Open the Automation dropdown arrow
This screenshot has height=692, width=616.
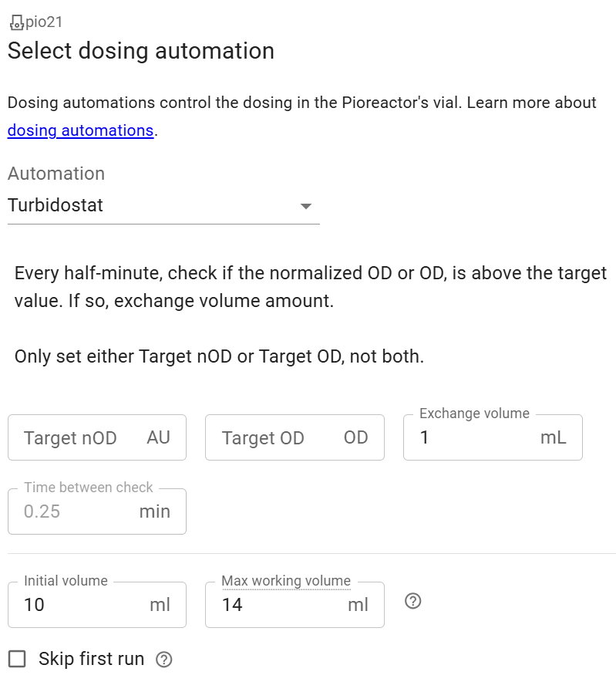(306, 206)
